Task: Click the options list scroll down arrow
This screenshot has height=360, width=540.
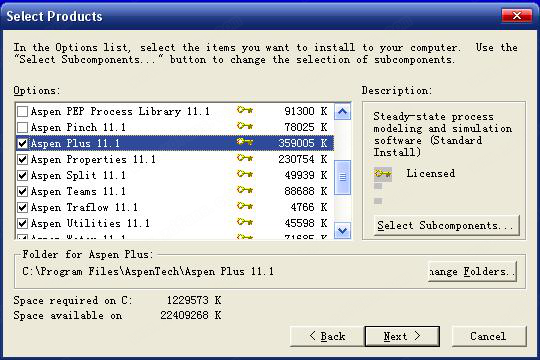Action: (x=342, y=230)
